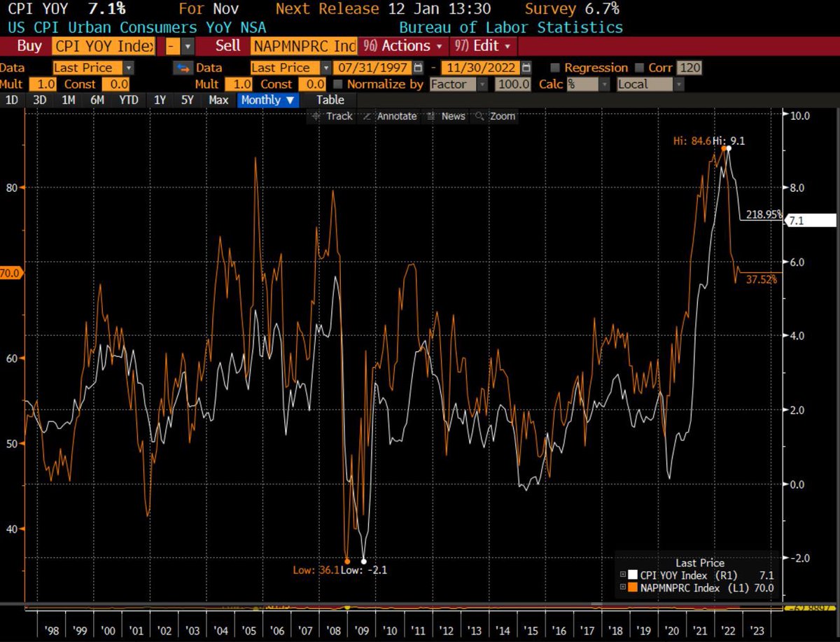Select the 5Y range tab

pos(187,100)
